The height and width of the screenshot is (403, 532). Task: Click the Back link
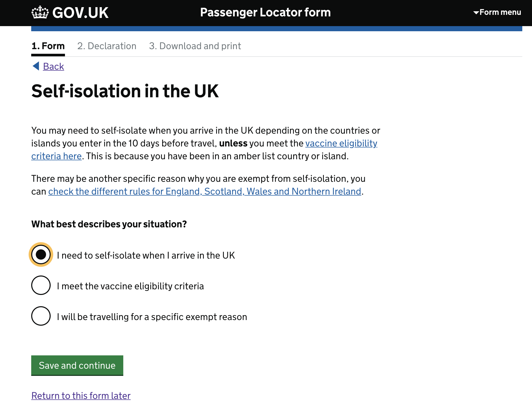[53, 66]
